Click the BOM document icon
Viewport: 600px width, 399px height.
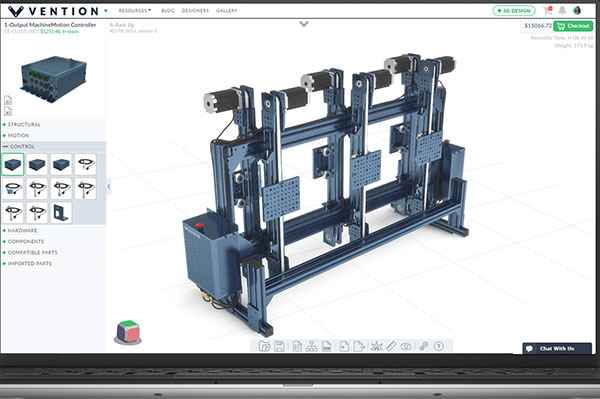[x=326, y=346]
